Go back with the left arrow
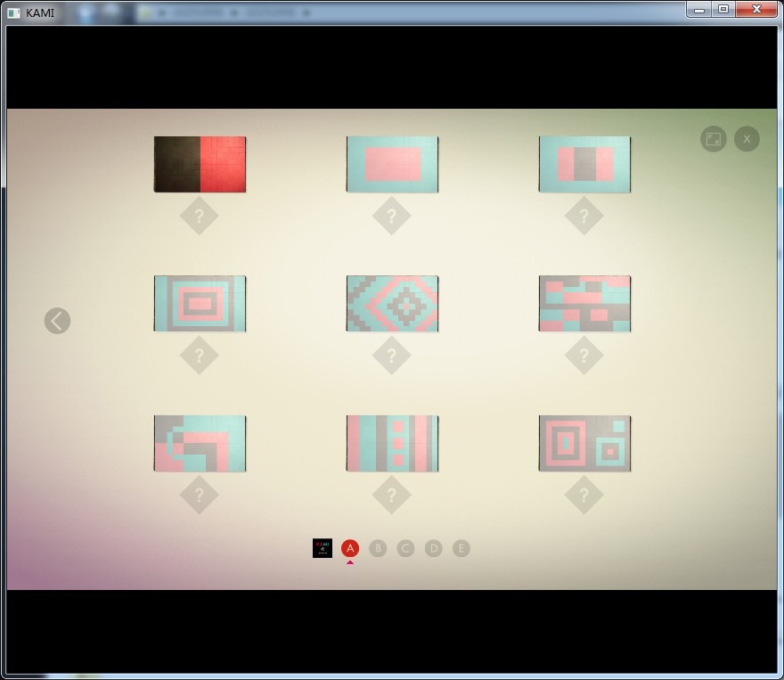Viewport: 784px width, 680px height. coord(57,321)
